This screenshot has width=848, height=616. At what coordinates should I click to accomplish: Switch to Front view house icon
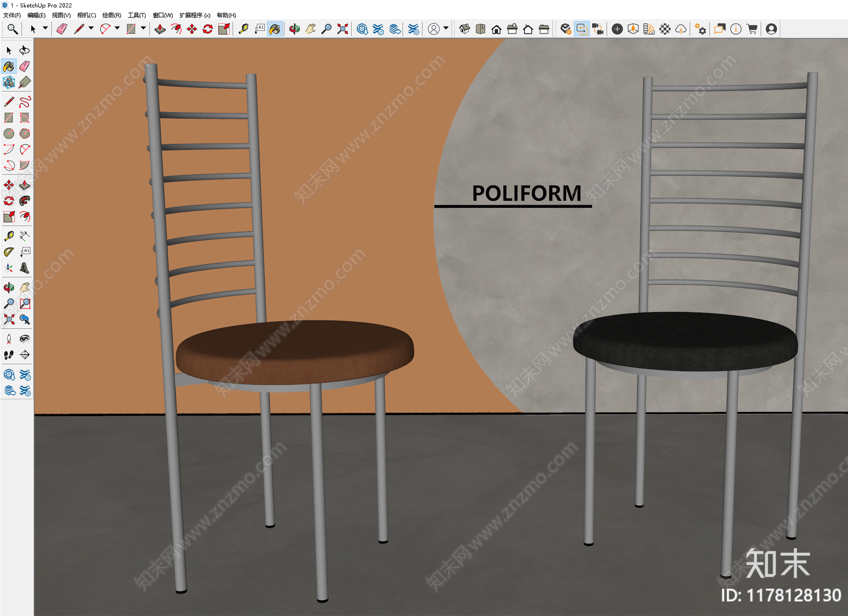497,29
